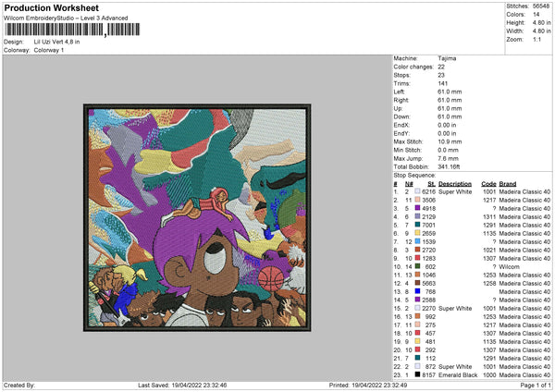Click 'Wilcom EmbroideryStudio – Level 3 Advanced' text
Screen dimensions: 555x392
(66, 18)
